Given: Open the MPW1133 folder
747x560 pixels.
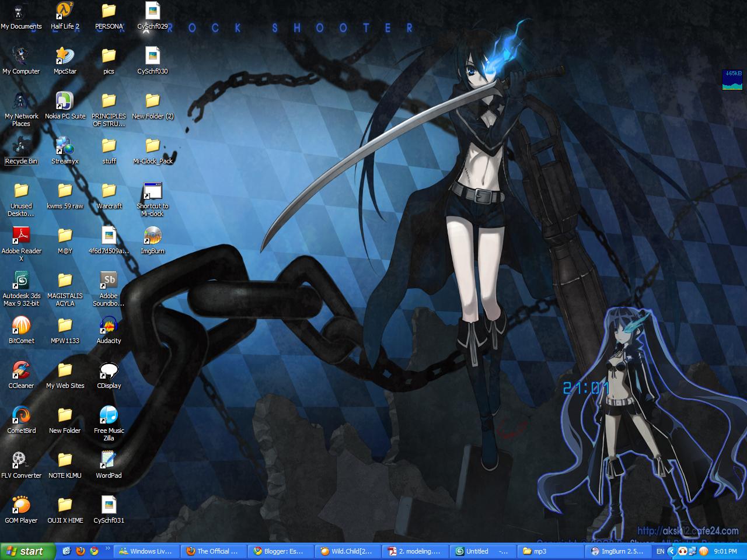Looking at the screenshot, I should (x=65, y=331).
